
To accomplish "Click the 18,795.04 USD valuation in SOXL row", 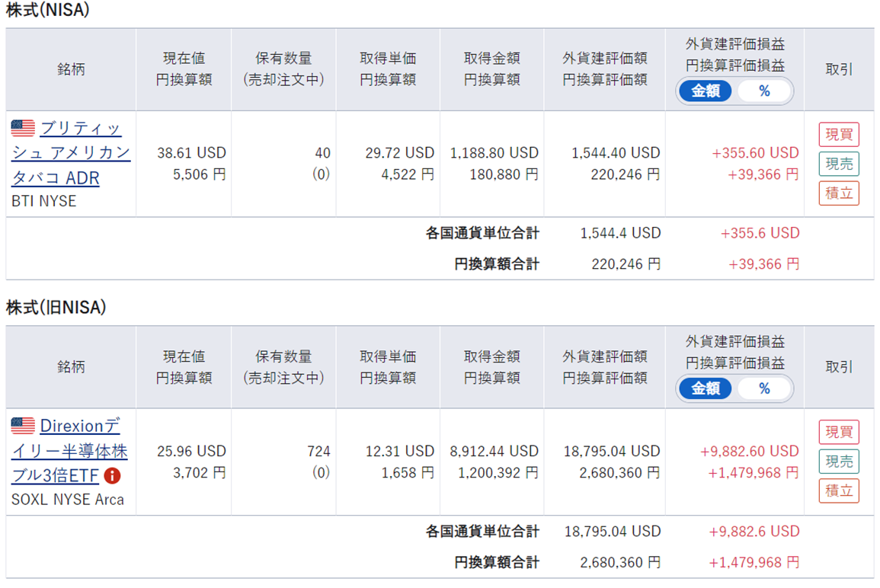I will tap(612, 451).
